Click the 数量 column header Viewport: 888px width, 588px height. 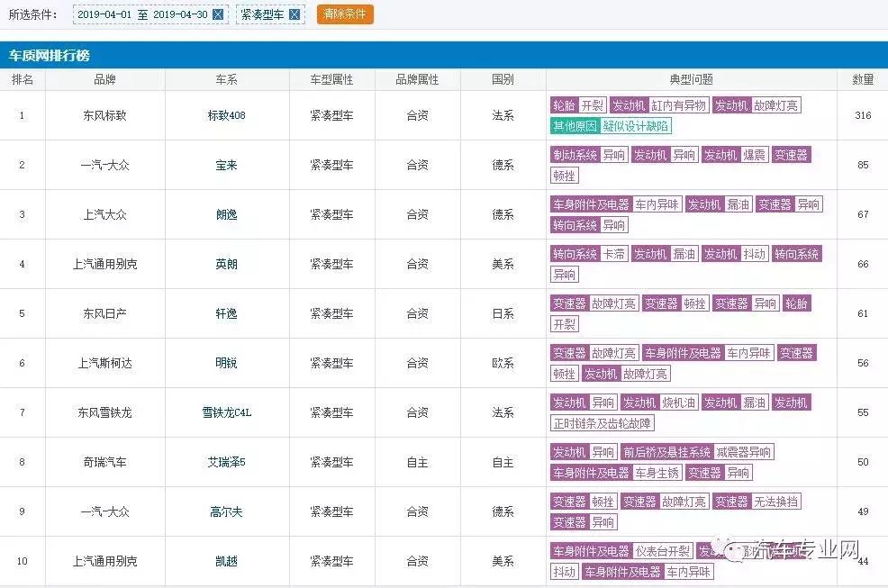pos(863,80)
